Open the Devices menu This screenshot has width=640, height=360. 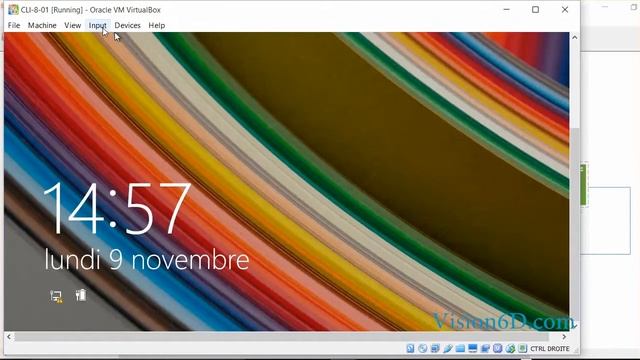(127, 25)
